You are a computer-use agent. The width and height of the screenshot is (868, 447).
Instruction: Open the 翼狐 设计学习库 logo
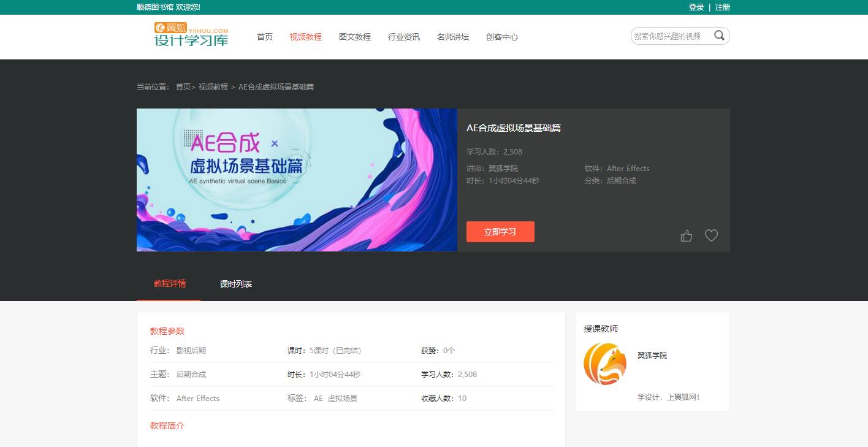coord(191,34)
